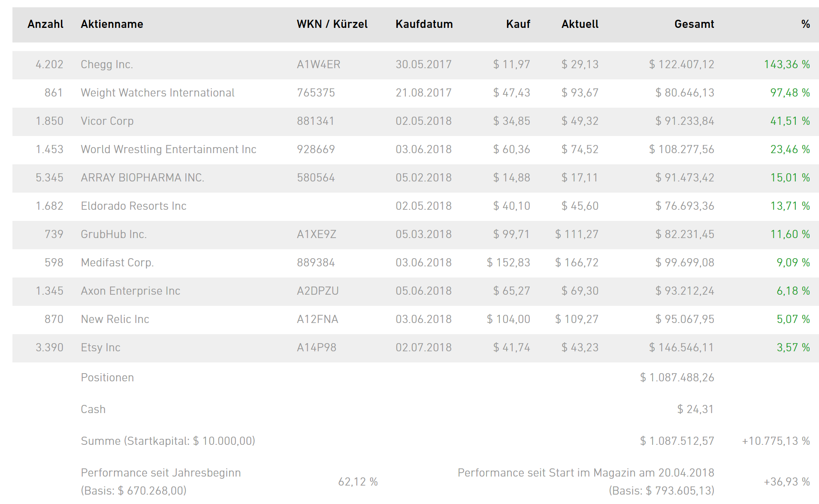The width and height of the screenshot is (819, 504).
Task: Click percentage value 15,01 %
Action: coord(790,178)
